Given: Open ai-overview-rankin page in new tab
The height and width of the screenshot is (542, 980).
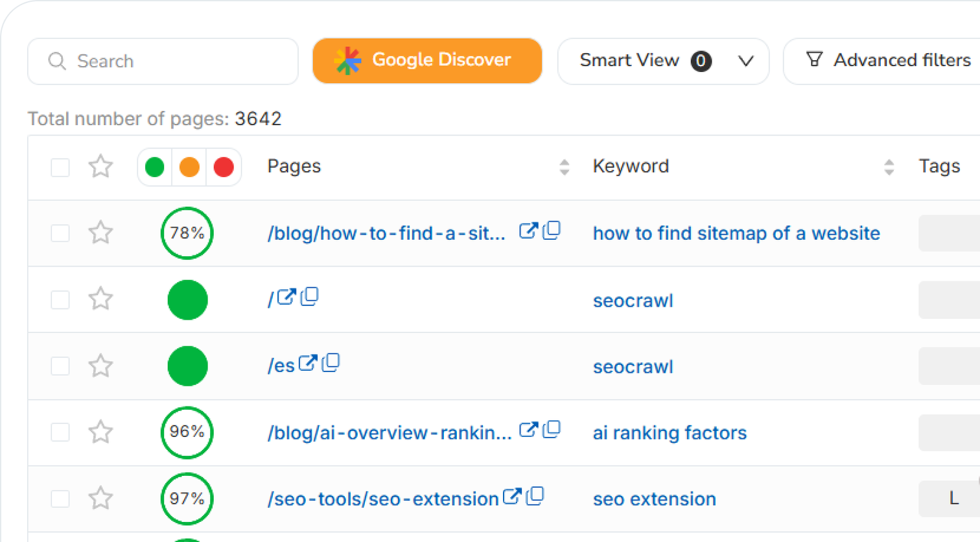Looking at the screenshot, I should (528, 430).
